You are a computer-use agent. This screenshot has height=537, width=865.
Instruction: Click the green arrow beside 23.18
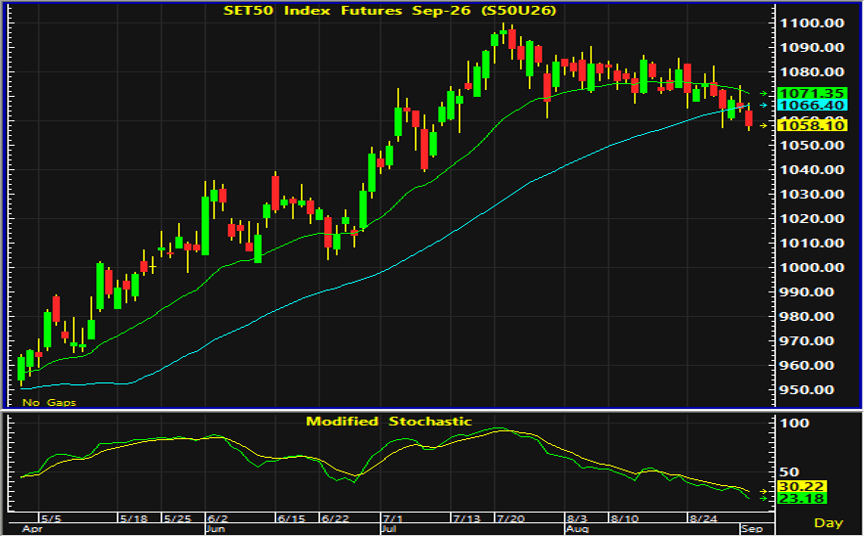[x=763, y=498]
